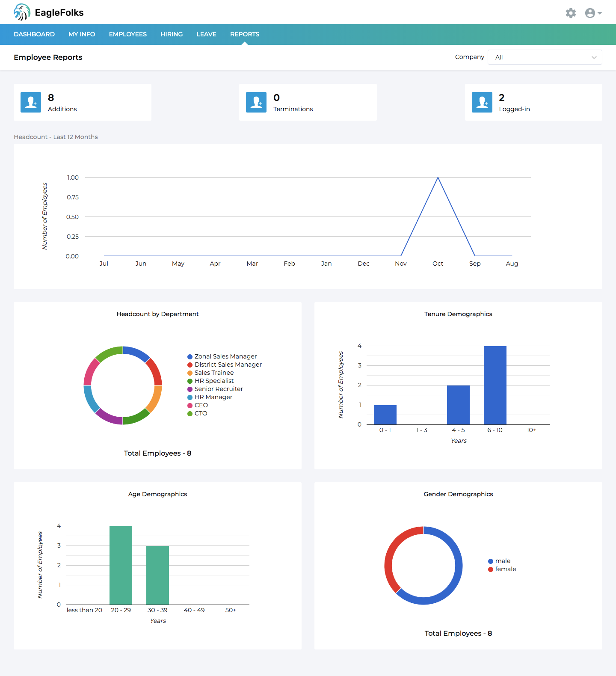Click the less than 20 age axis label
Screen dimensions: 616x676
pos(84,610)
